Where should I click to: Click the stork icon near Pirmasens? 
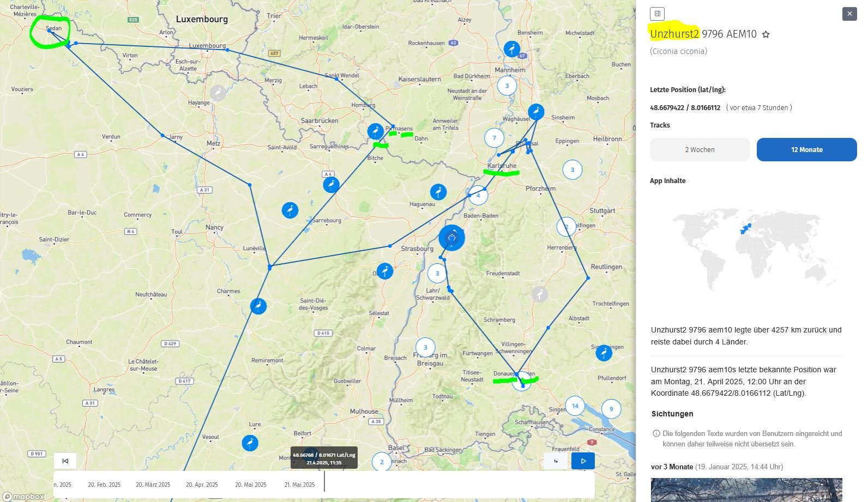tap(375, 131)
